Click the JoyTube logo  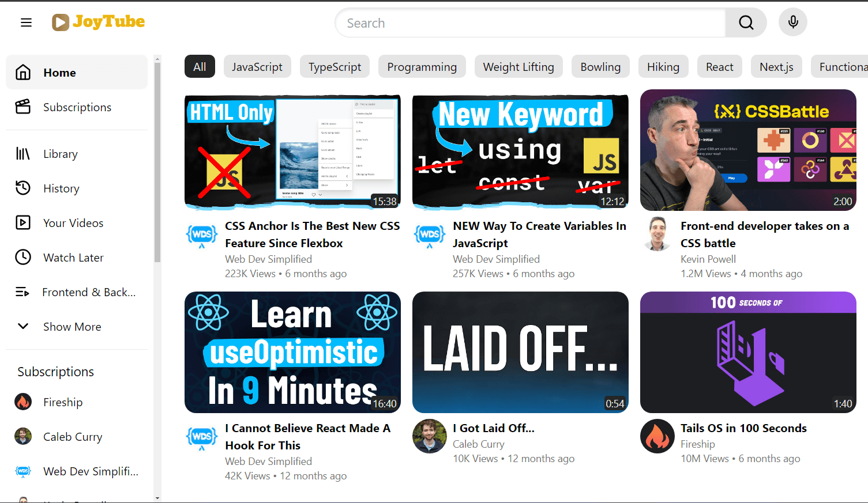[x=98, y=22]
